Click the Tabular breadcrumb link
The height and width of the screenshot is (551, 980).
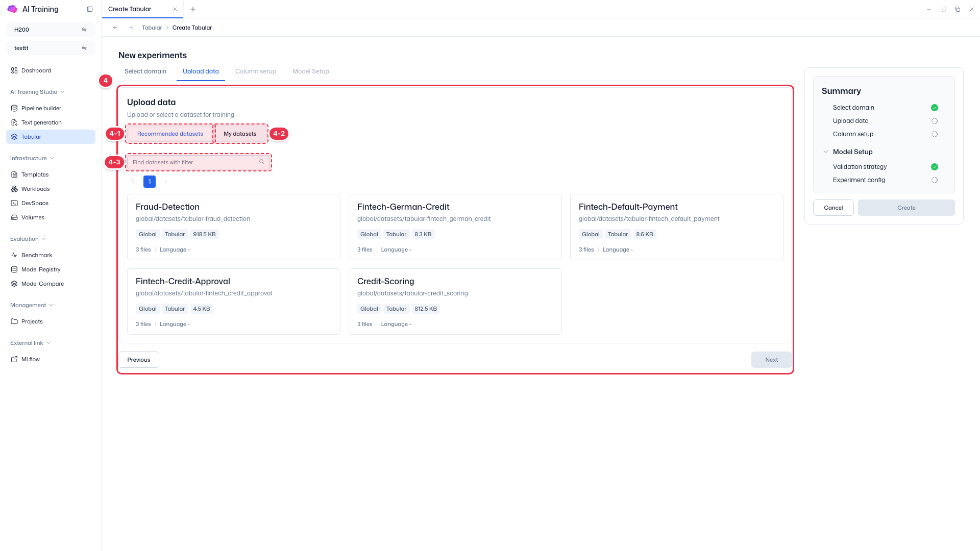[152, 28]
